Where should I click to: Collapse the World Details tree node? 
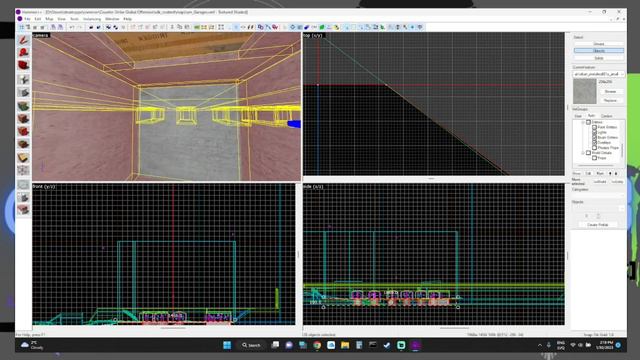coord(583,153)
